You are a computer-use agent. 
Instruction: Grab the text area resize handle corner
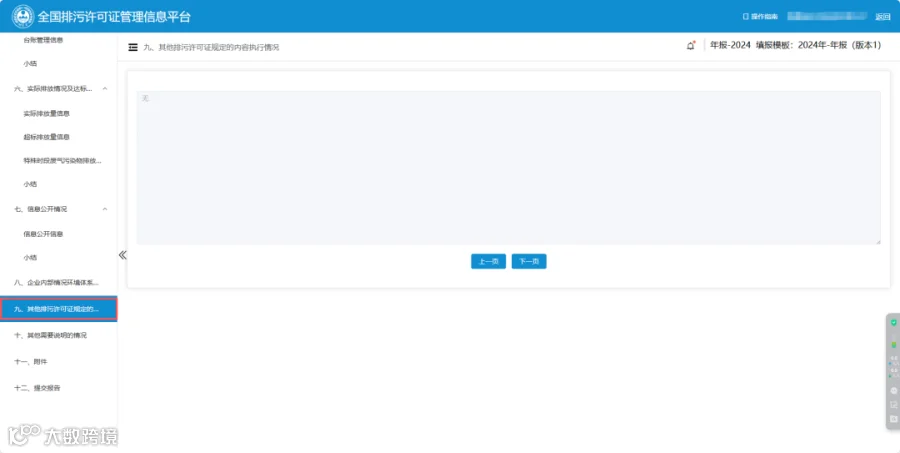point(878,242)
